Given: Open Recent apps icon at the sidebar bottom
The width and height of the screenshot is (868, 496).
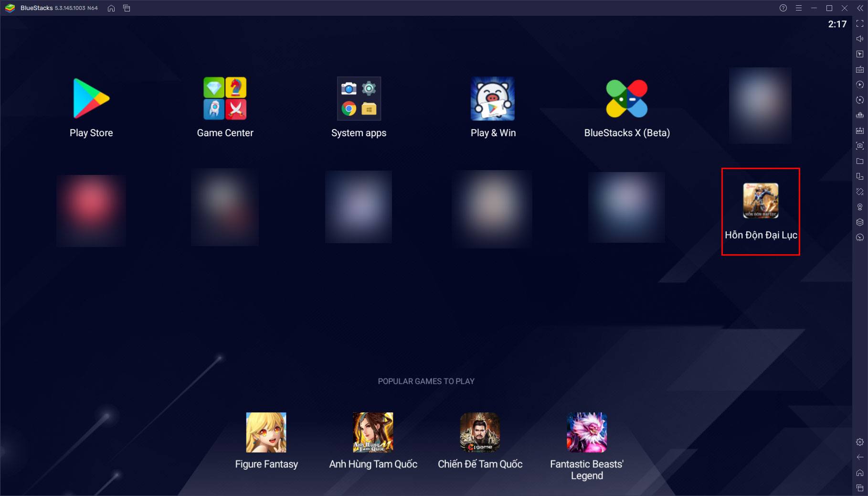Looking at the screenshot, I should click(x=860, y=488).
